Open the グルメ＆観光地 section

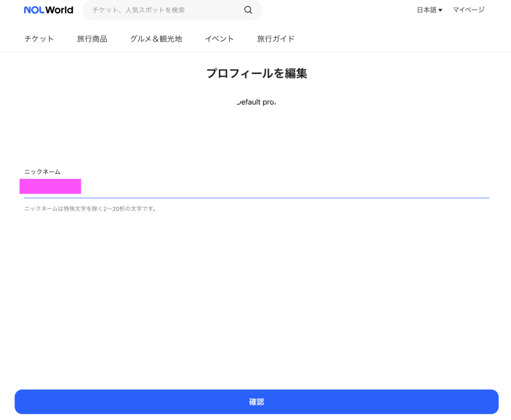(x=156, y=39)
